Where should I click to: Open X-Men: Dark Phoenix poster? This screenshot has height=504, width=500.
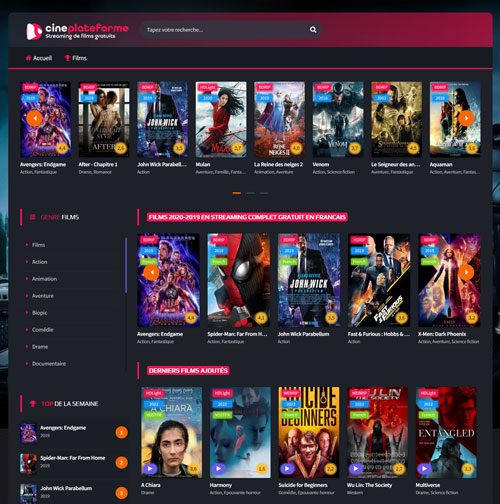pyautogui.click(x=449, y=280)
